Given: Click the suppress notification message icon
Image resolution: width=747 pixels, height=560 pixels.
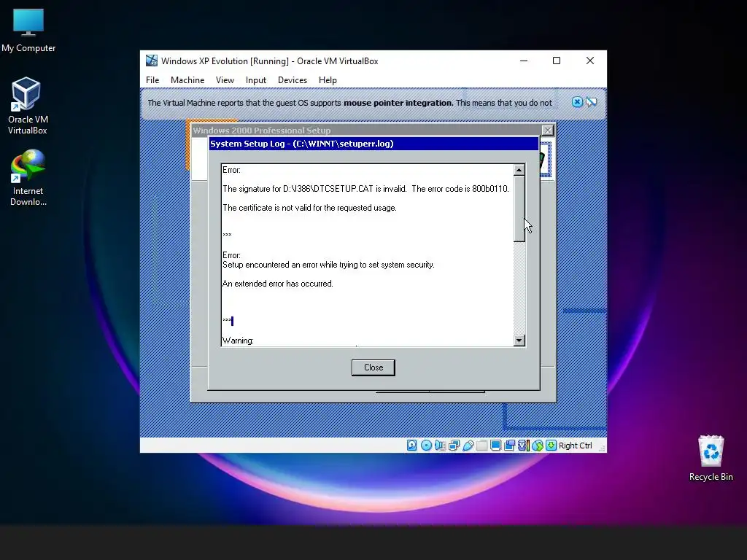Looking at the screenshot, I should (x=591, y=102).
